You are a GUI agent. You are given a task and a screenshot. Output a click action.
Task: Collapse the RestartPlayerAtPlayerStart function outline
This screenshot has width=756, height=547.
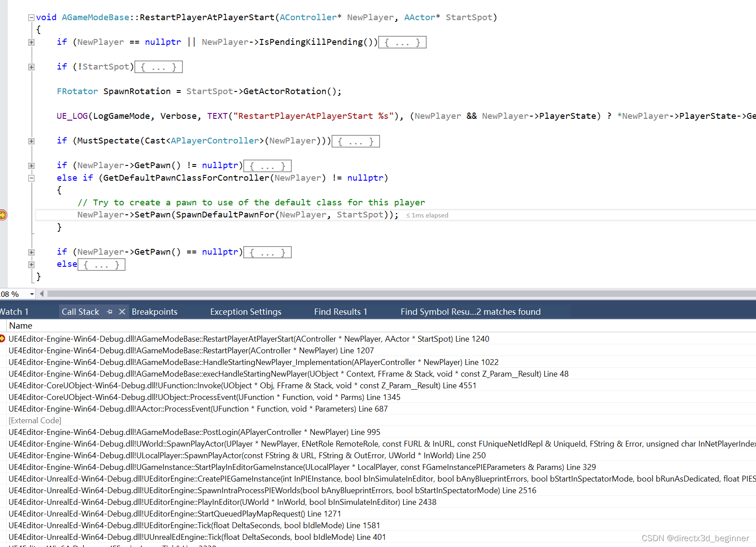click(x=31, y=18)
